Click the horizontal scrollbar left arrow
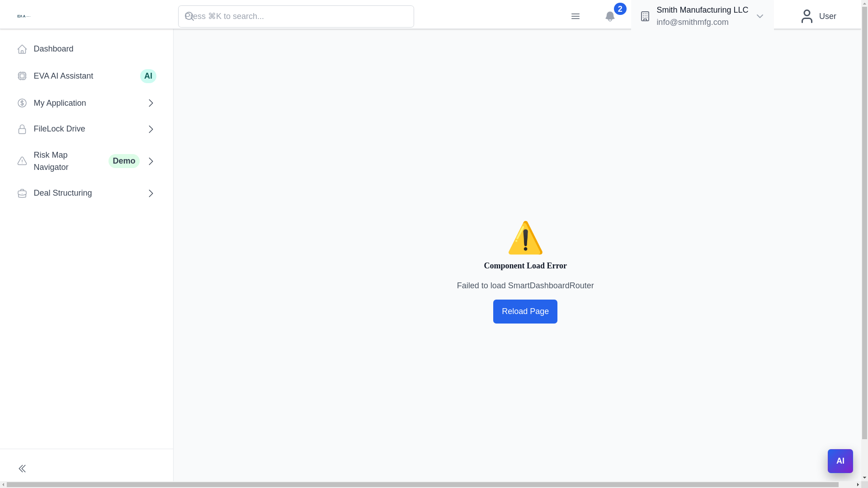The image size is (868, 488). (x=3, y=485)
